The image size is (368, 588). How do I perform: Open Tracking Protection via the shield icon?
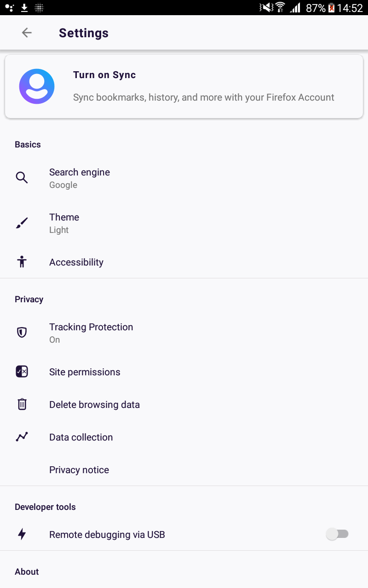[x=22, y=332]
